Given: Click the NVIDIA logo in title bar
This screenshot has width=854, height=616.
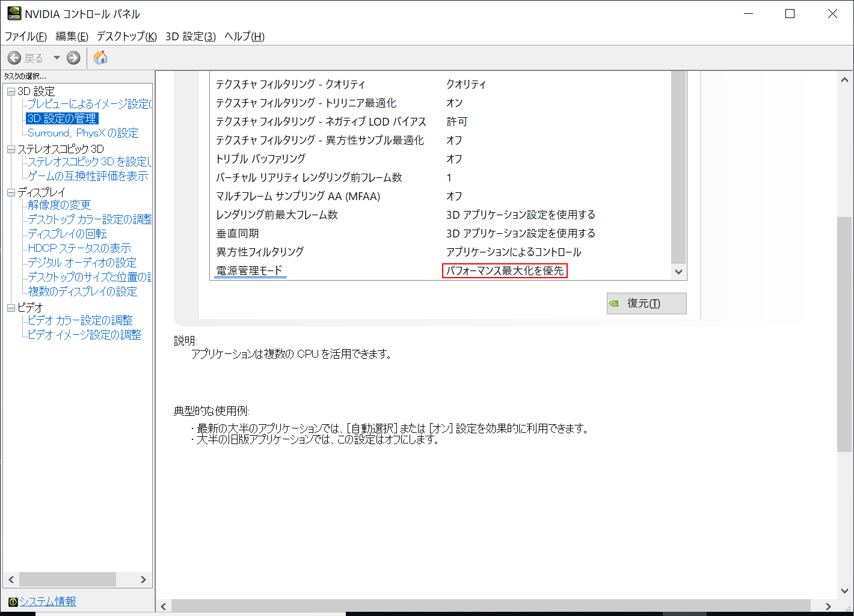Looking at the screenshot, I should (14, 13).
